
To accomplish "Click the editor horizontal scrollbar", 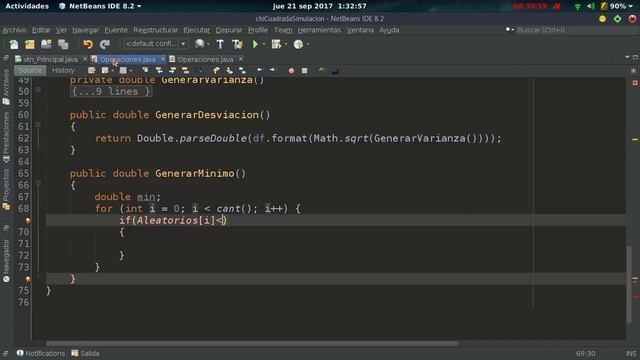I will (252, 343).
